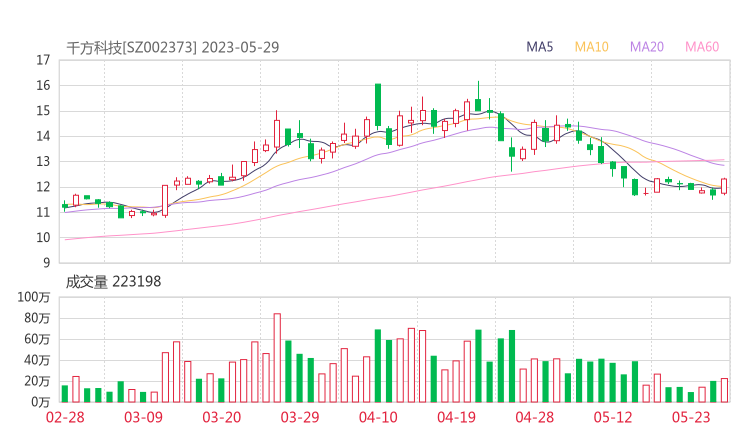Click the first green volume bar at 02-28
This screenshot has width=740, height=440.
click(65, 393)
